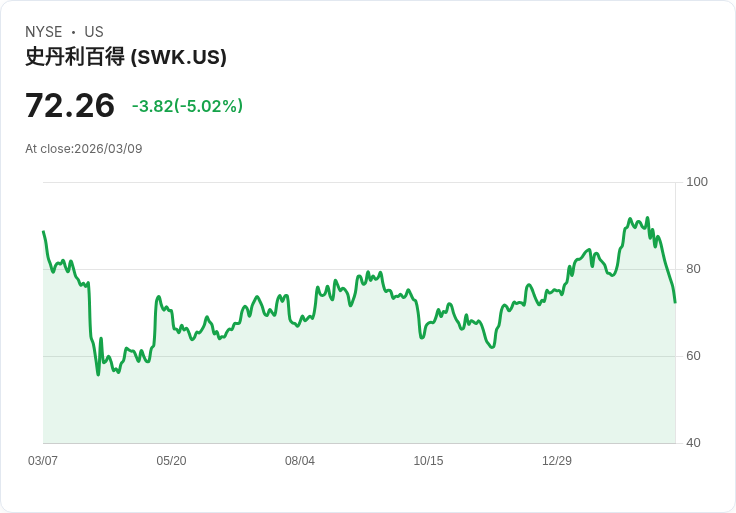The image size is (736, 513).
Task: Select the 10/15 date on the x-axis
Action: point(428,461)
